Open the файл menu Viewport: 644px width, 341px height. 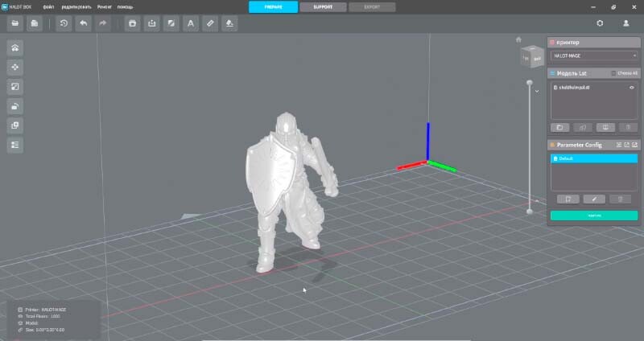click(x=48, y=7)
